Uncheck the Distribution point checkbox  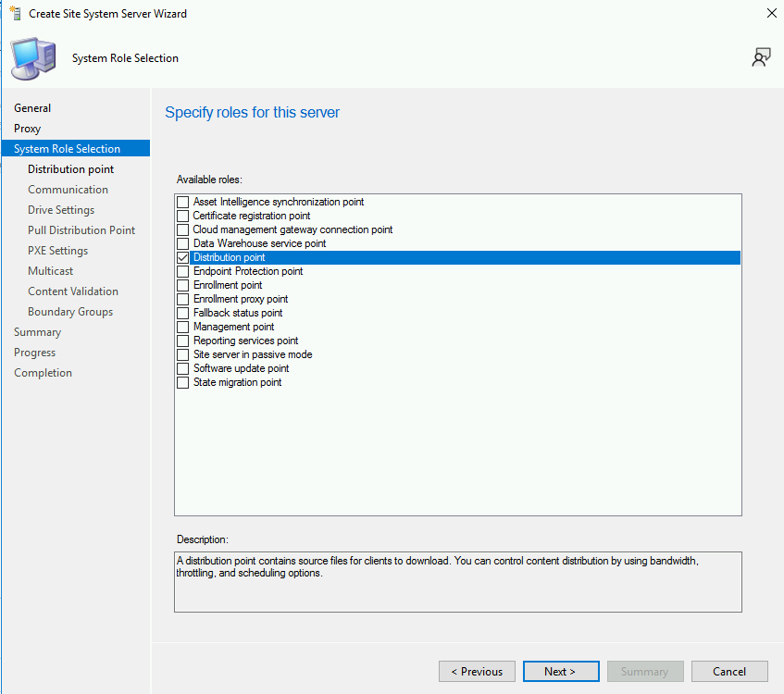click(182, 257)
